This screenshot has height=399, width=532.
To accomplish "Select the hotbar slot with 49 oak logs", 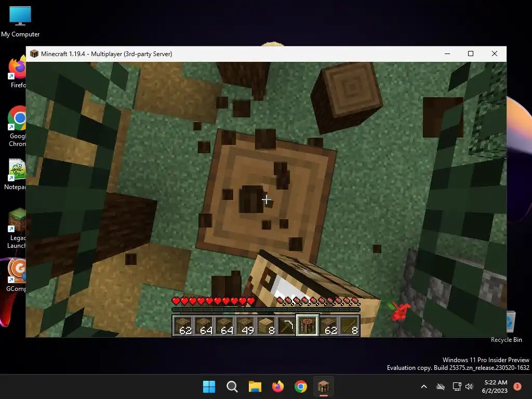I will (x=246, y=326).
